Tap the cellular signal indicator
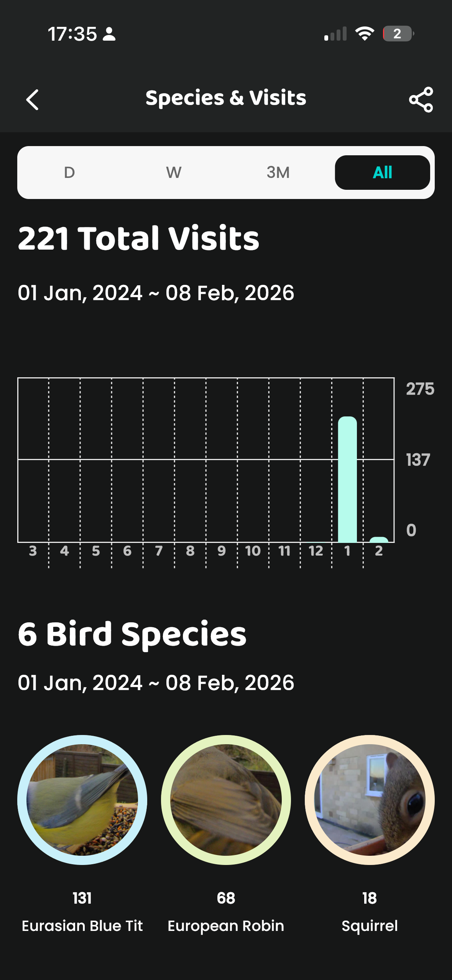Viewport: 452px width, 980px height. click(x=335, y=34)
